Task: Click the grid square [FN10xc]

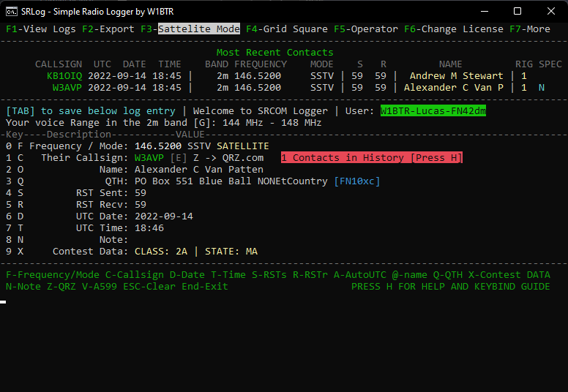Action: (356, 181)
